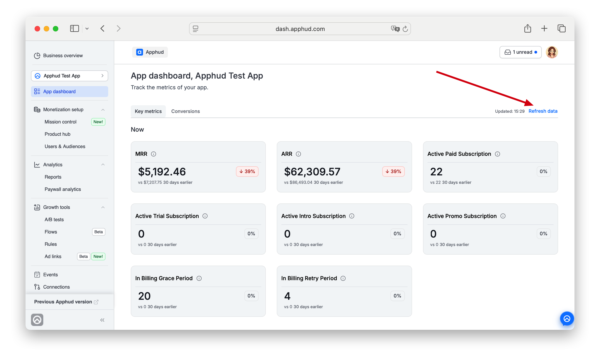Open Business overview in sidebar
This screenshot has width=600, height=364.
coord(59,56)
